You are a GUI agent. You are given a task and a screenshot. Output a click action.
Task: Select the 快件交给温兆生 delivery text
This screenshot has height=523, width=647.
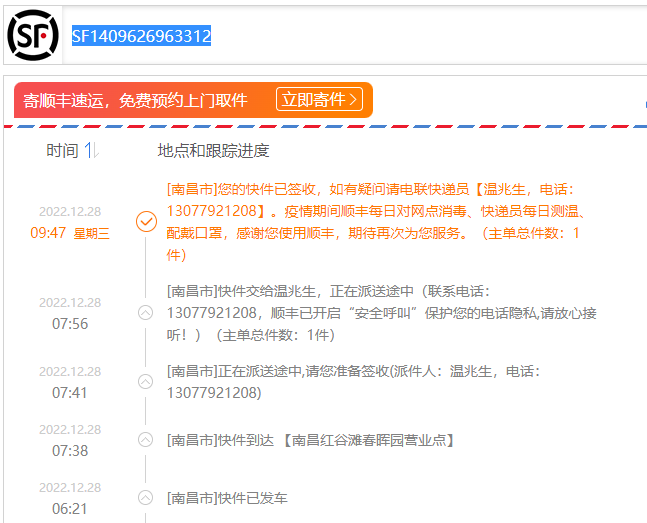coord(382,313)
